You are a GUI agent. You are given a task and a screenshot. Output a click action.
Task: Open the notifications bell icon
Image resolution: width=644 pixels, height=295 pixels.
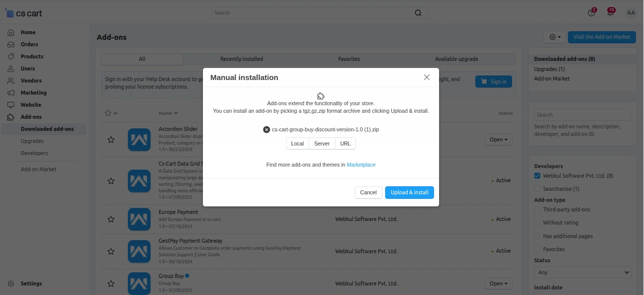coord(610,12)
